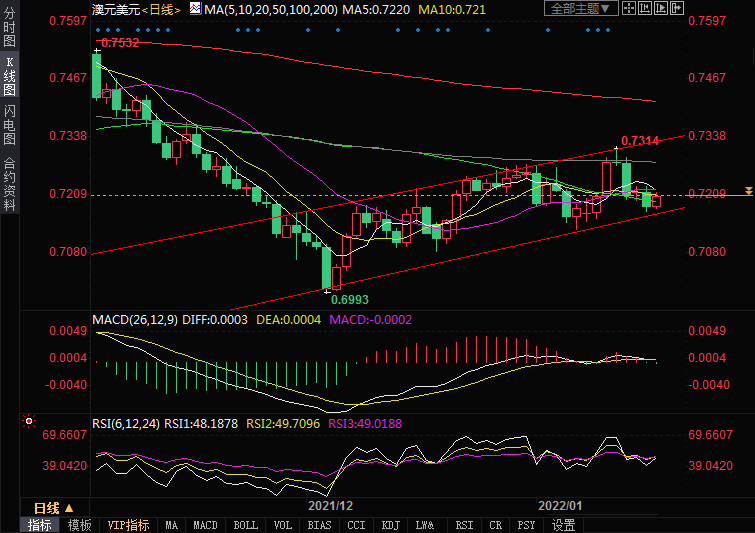The image size is (755, 533).
Task: Select the BIAS indicator
Action: tap(319, 525)
